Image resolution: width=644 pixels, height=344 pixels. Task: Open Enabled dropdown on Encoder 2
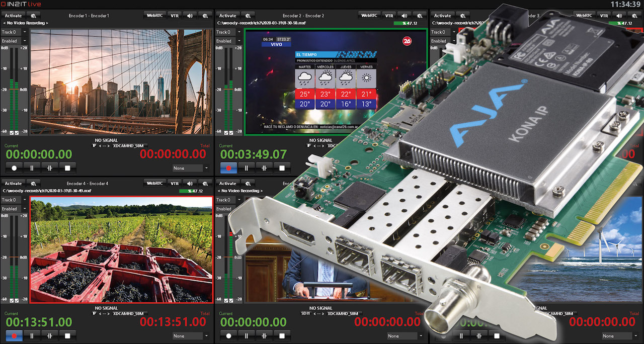(229, 41)
